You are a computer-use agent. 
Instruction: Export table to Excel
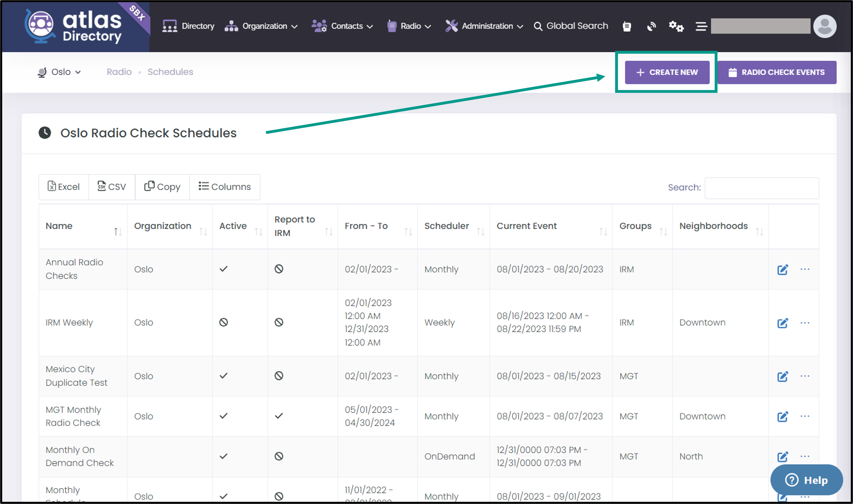click(x=64, y=187)
